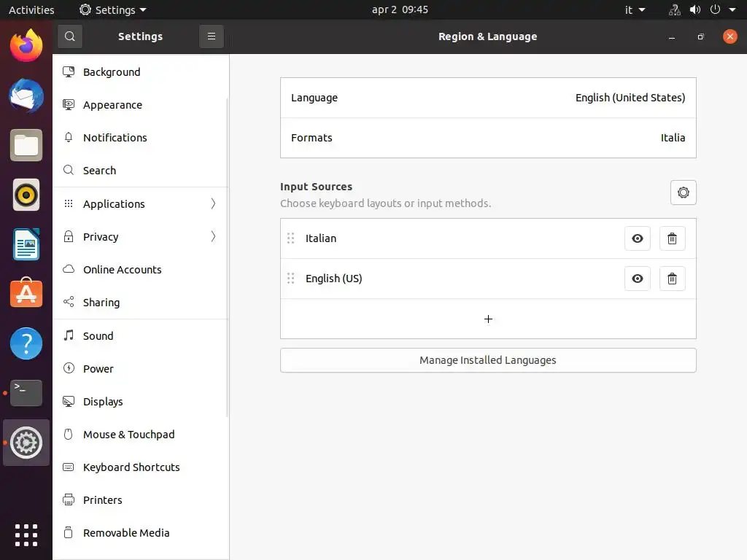Open the Settings hamburger menu

click(x=212, y=36)
